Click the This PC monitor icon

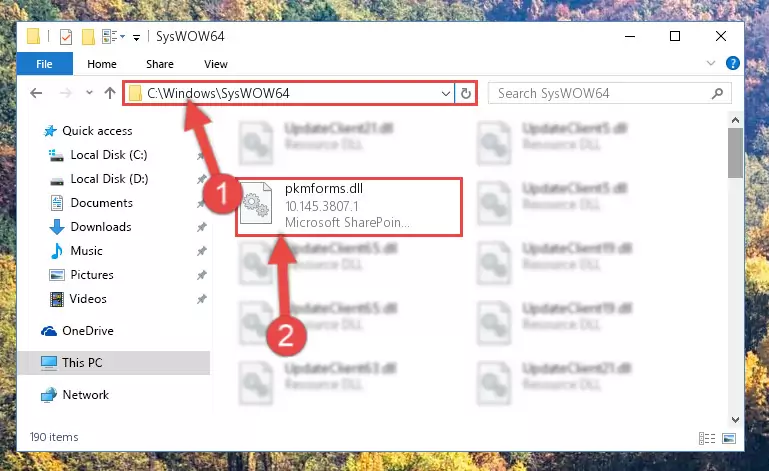pos(49,363)
